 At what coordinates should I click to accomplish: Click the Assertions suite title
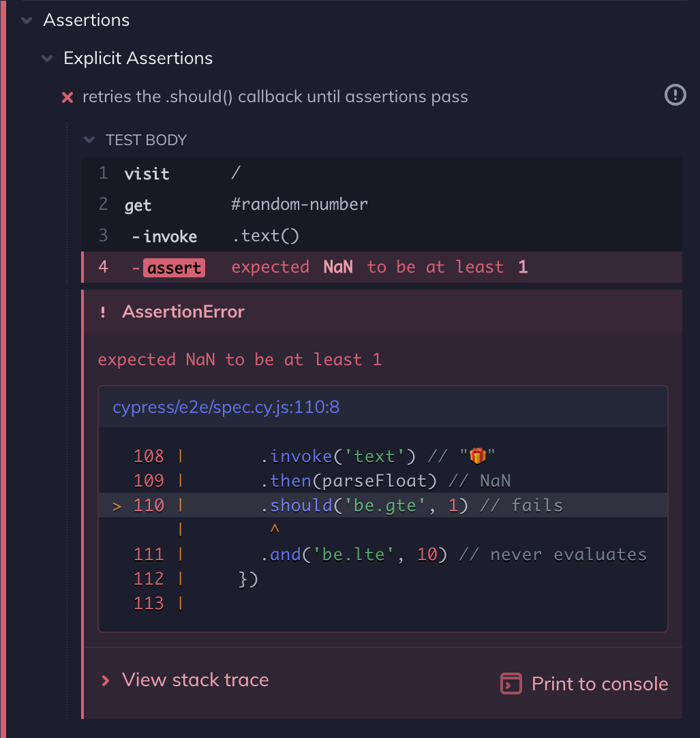[x=87, y=20]
